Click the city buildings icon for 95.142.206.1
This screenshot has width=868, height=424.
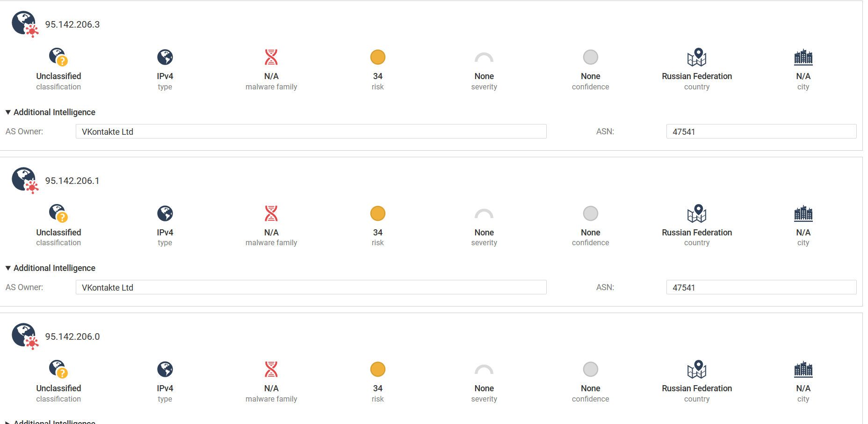[x=803, y=213]
